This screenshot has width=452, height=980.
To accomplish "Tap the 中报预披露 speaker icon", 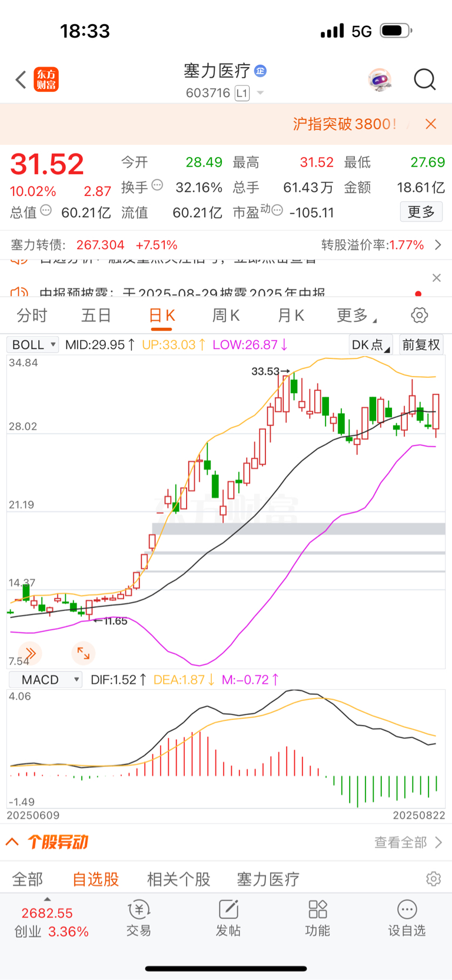I will [x=19, y=293].
